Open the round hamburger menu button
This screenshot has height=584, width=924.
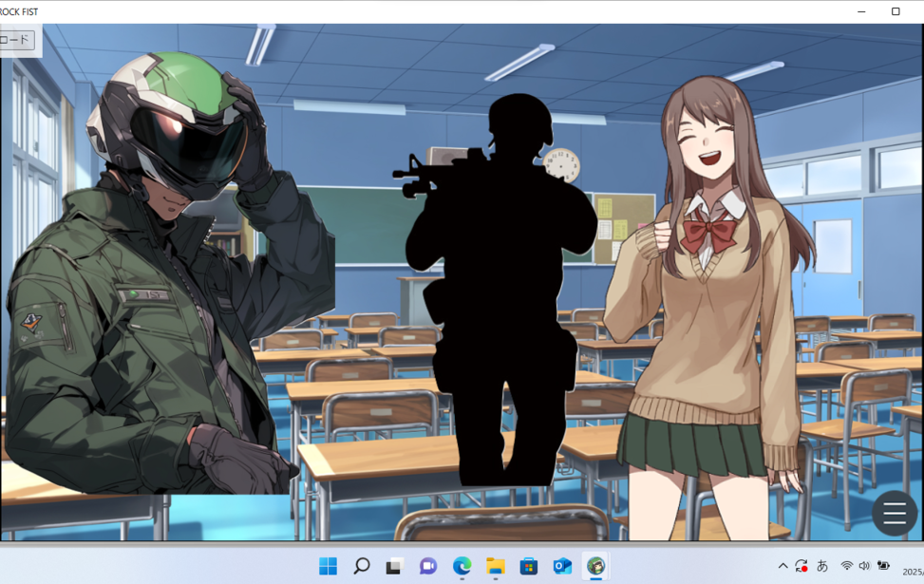[x=894, y=513]
